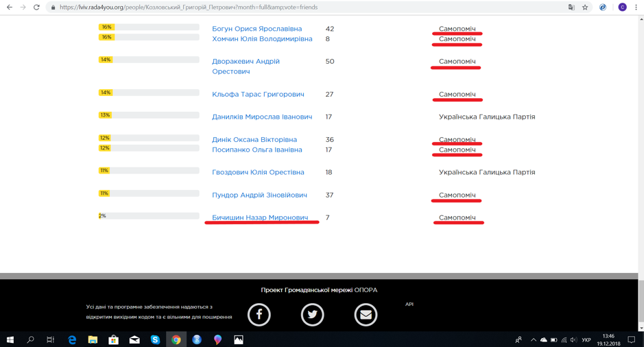
Task: Open Динік Оксана Вікторівна profile
Action: click(x=254, y=140)
